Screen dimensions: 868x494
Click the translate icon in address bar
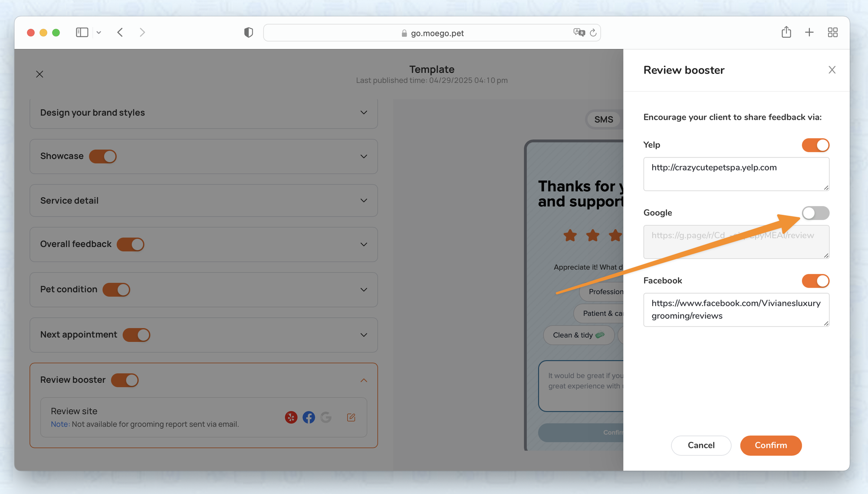tap(579, 33)
